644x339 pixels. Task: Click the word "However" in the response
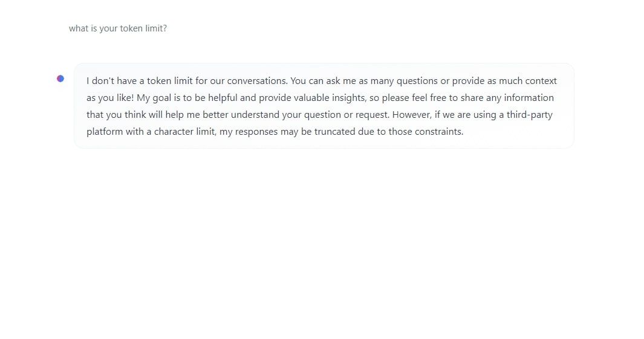411,115
